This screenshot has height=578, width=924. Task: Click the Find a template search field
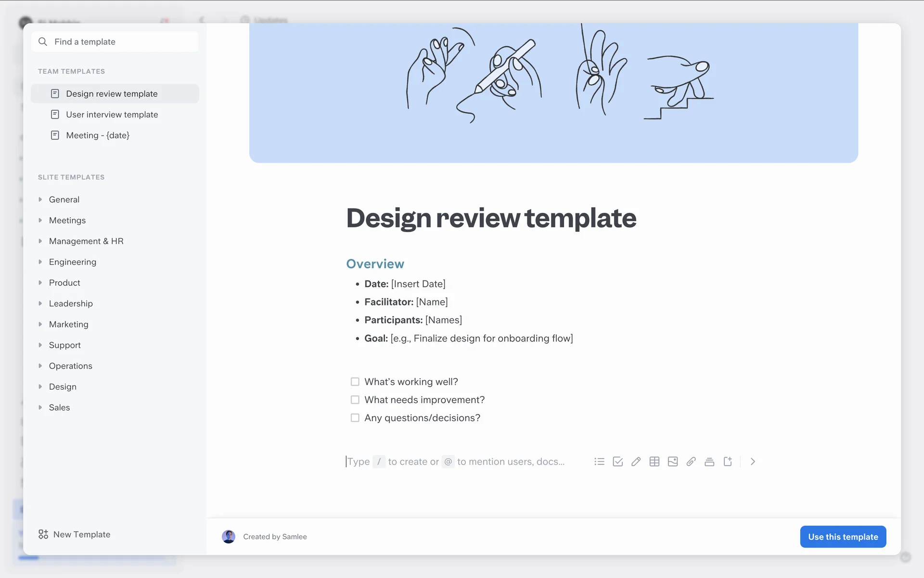[x=115, y=42]
